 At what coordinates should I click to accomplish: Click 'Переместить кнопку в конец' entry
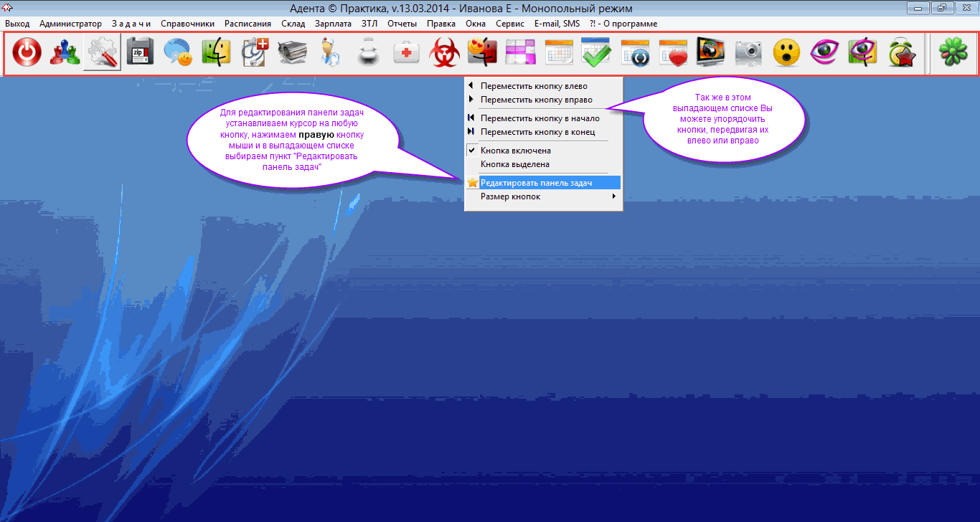point(537,132)
